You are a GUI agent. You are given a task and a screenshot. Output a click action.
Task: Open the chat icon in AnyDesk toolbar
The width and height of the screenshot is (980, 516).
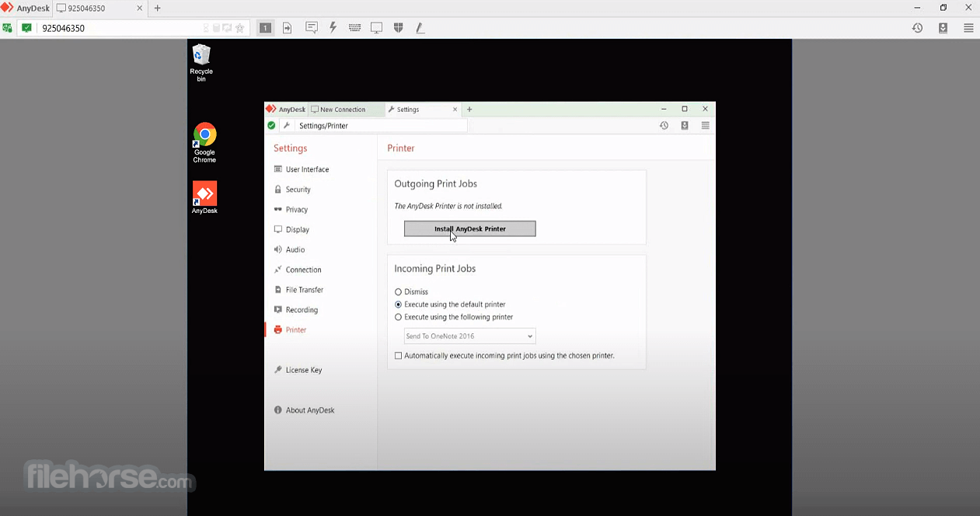pos(311,28)
